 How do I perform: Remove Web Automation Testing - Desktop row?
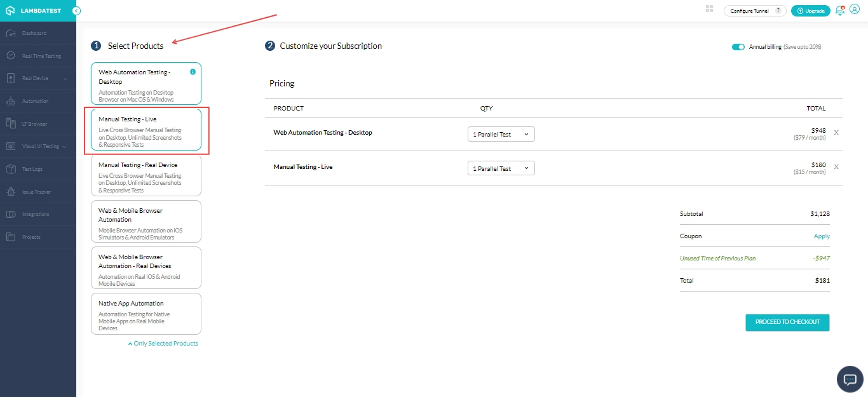(836, 133)
